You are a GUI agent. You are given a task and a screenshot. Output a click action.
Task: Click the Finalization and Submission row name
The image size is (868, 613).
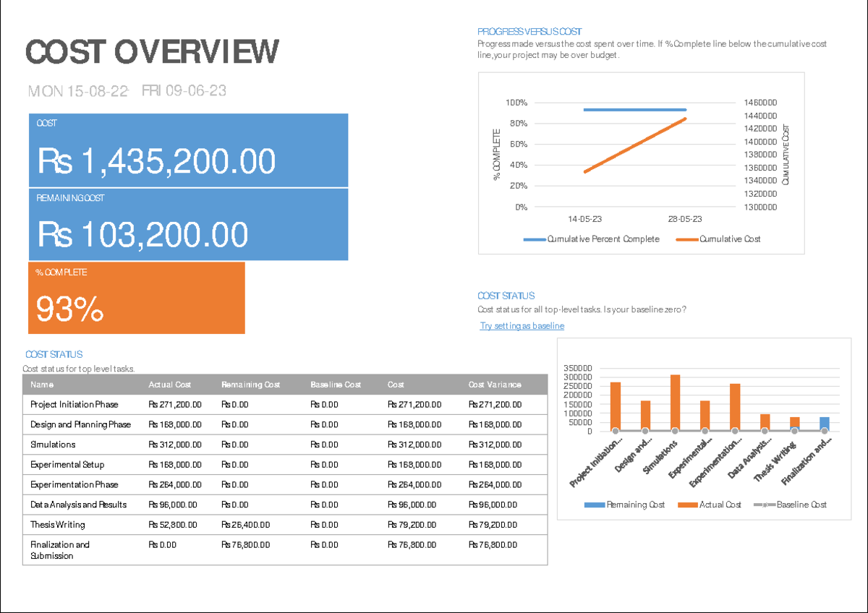[60, 550]
